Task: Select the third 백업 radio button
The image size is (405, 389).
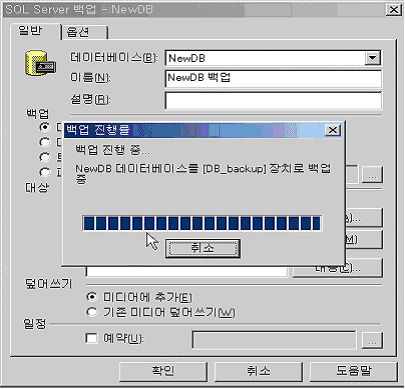Action: tap(44, 157)
